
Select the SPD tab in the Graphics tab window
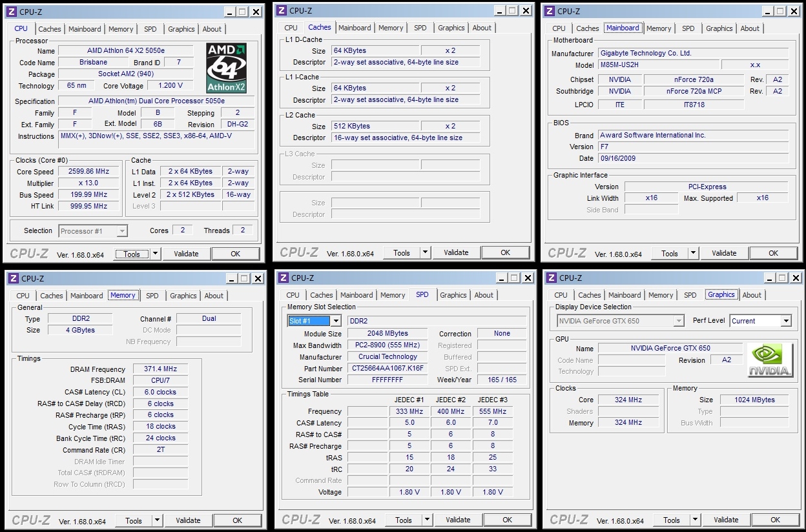690,295
